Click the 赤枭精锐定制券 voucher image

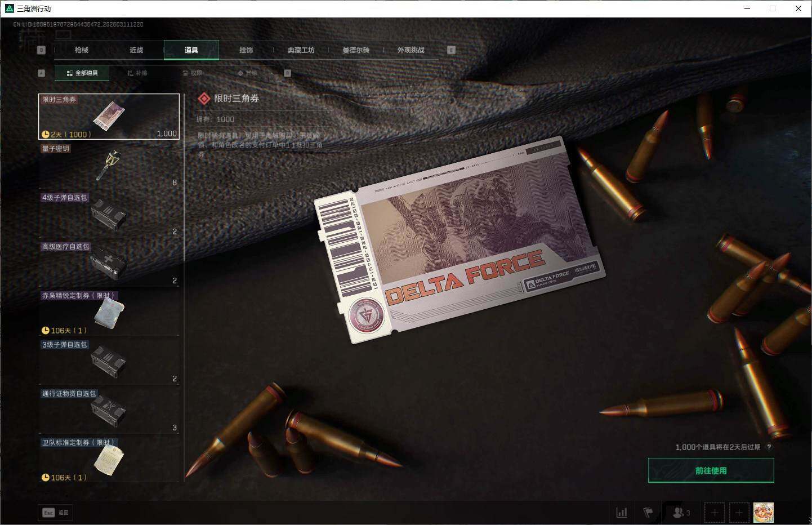point(109,313)
